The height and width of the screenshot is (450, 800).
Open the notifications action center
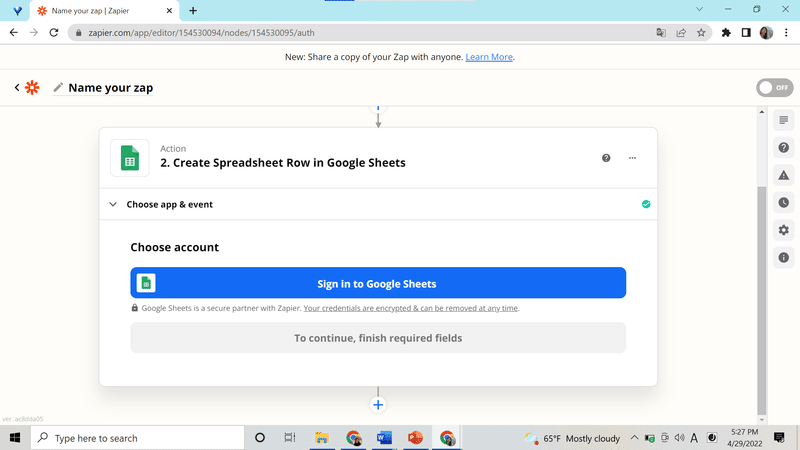coord(779,438)
